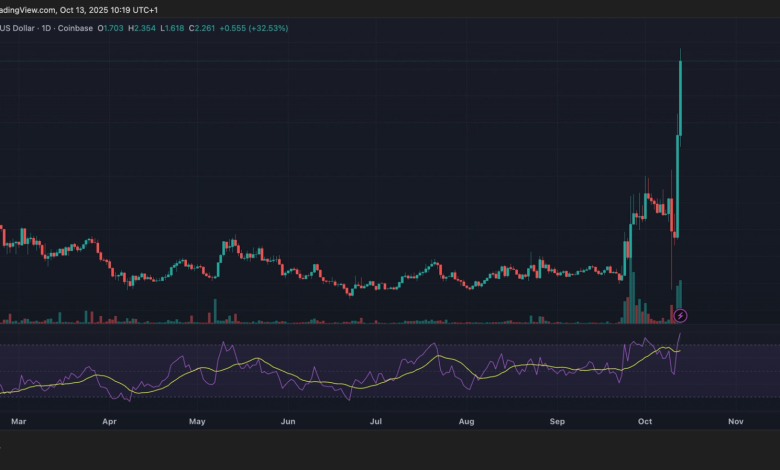780x470 pixels.
Task: Click the Aug label on time axis
Action: click(x=466, y=422)
